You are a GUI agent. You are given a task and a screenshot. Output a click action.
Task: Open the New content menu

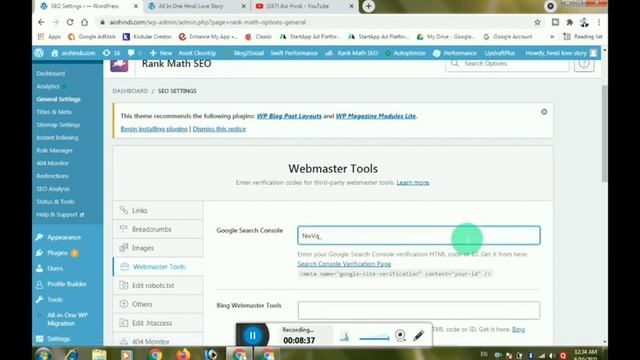click(x=160, y=53)
